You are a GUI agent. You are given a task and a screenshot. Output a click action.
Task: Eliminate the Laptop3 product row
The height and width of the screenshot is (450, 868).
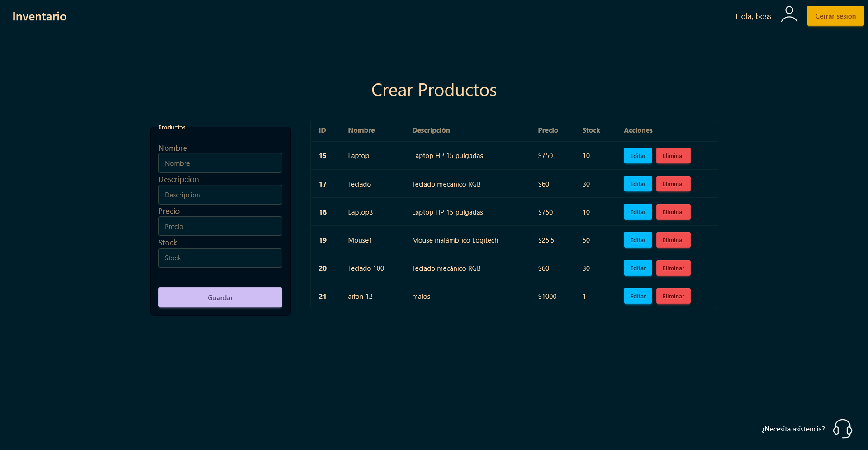[673, 212]
